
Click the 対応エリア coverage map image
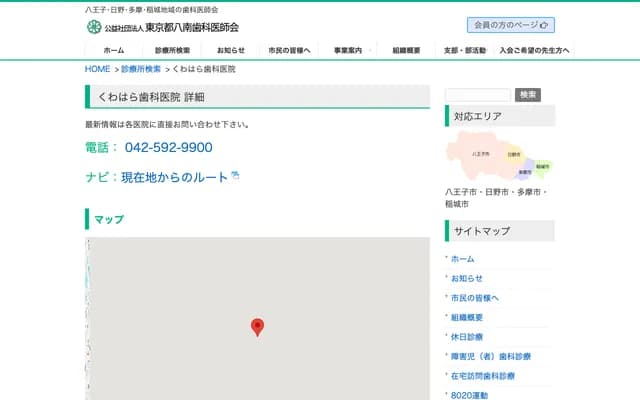[499, 157]
